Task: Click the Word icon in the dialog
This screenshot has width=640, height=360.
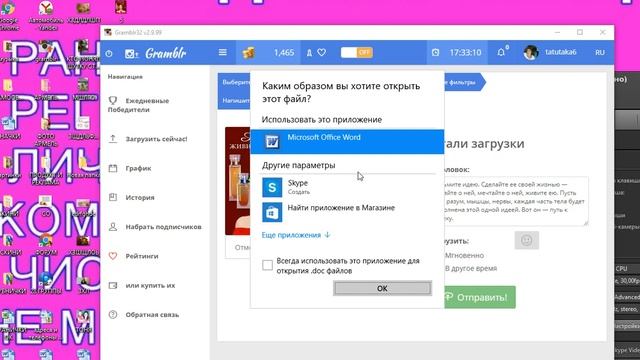Action: click(x=272, y=142)
